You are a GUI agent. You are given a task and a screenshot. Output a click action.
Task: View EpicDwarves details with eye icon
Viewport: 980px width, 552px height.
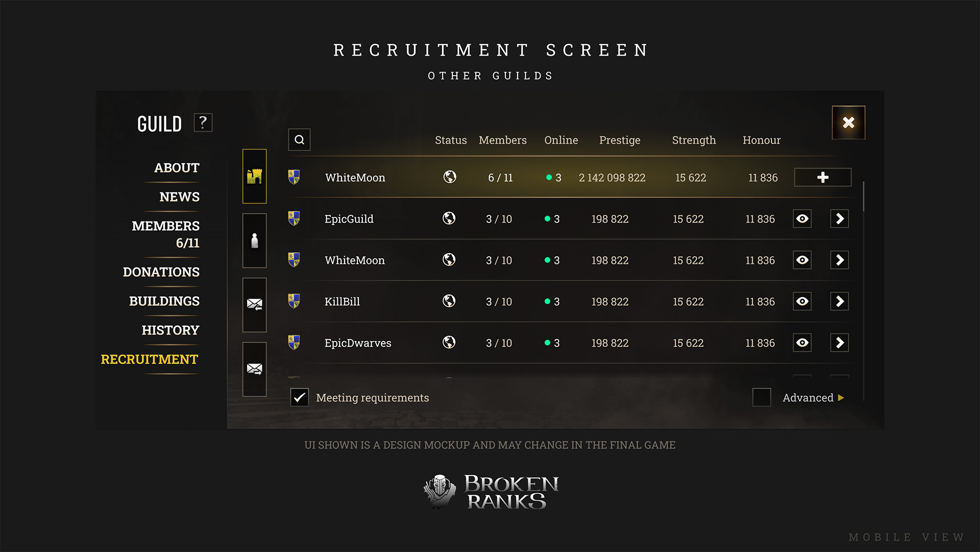pyautogui.click(x=802, y=343)
